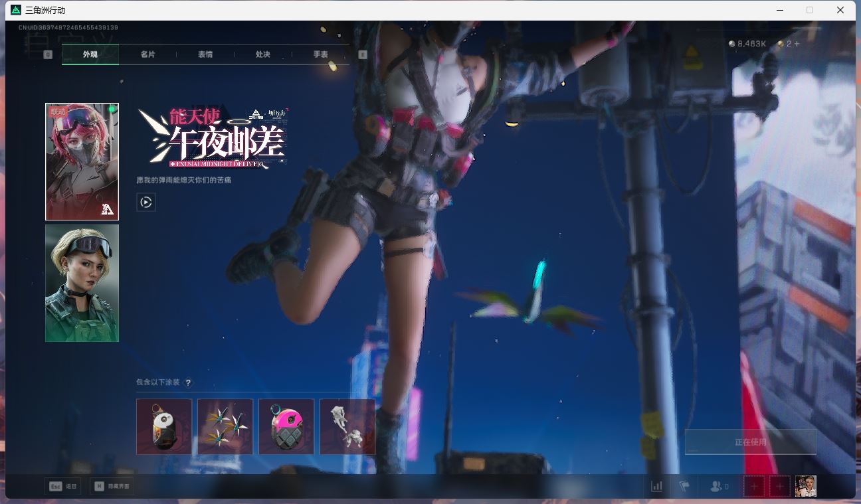Select the blonde operator default skin
861x504 pixels.
82,283
